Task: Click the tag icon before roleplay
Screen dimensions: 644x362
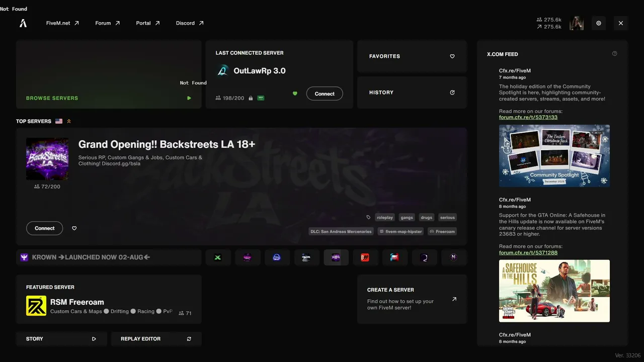Action: tap(368, 218)
